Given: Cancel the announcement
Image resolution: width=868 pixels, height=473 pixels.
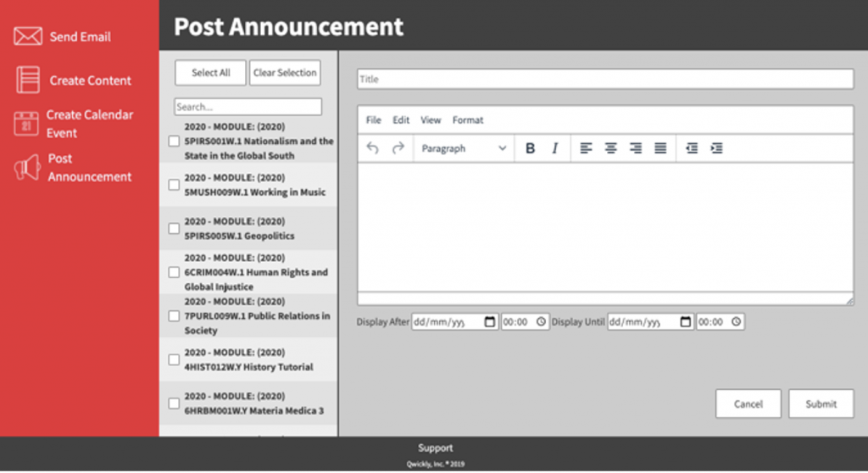Looking at the screenshot, I should [748, 403].
